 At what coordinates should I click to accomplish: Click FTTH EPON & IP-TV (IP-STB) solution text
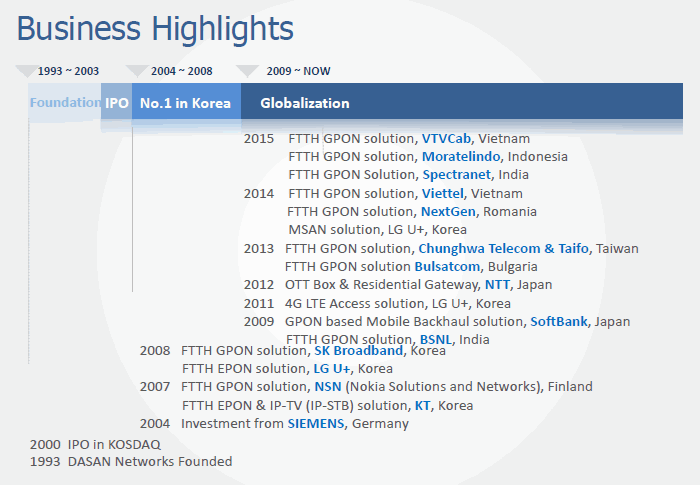(x=296, y=406)
